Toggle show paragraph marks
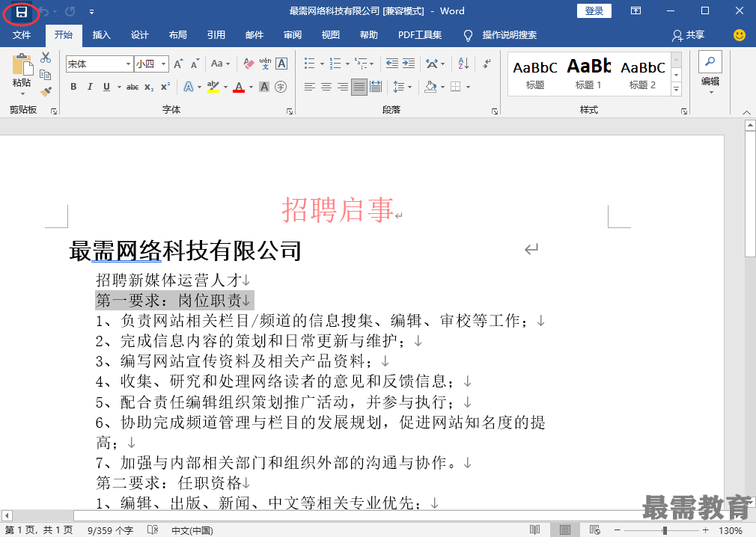The image size is (756, 537). [487, 64]
